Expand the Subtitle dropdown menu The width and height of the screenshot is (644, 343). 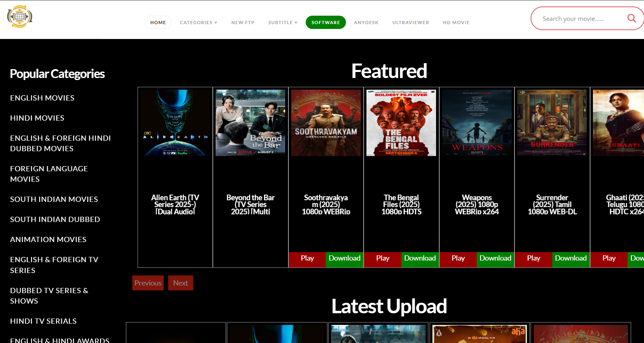tap(283, 23)
